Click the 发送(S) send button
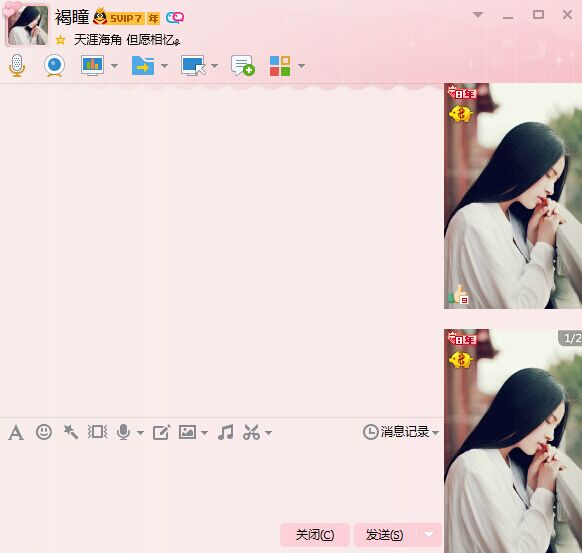 click(x=385, y=535)
